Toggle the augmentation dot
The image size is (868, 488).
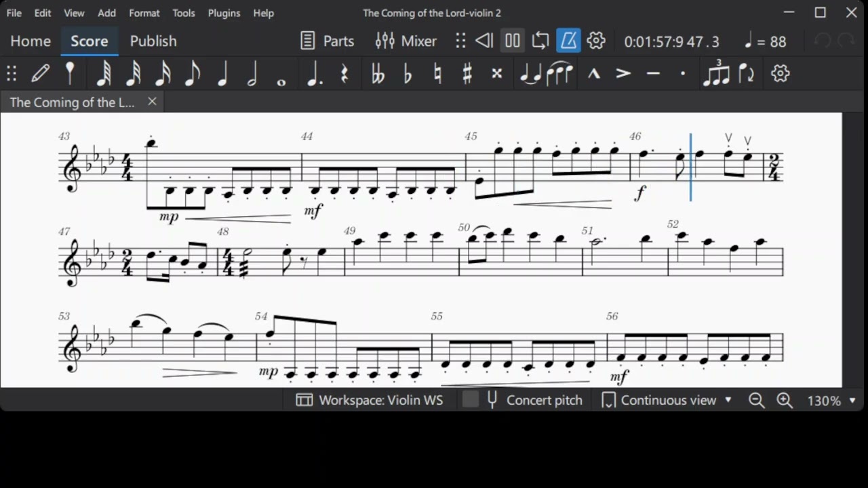(314, 73)
